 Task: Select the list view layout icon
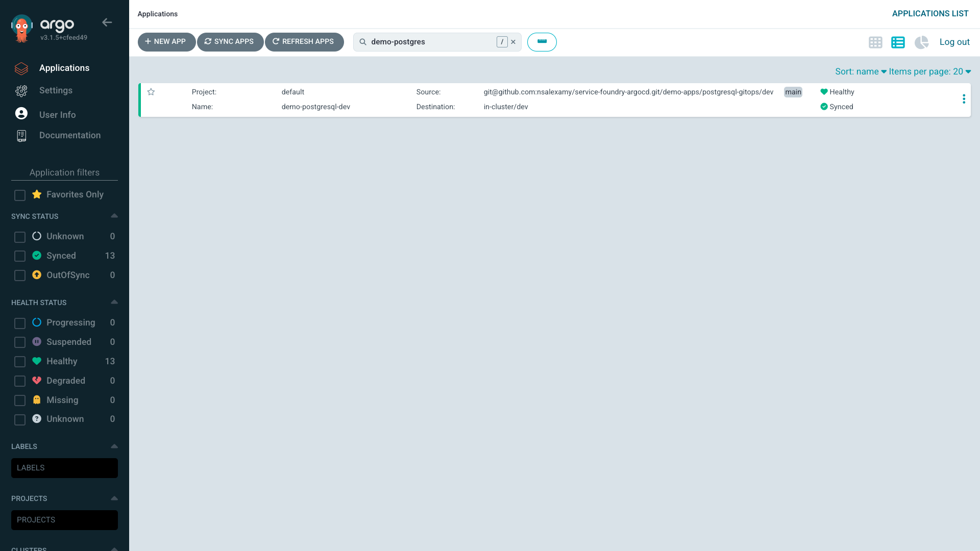[x=898, y=42]
